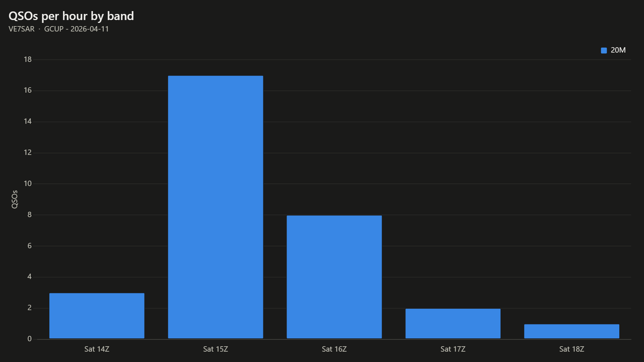This screenshot has width=644, height=362.
Task: Select the Sat 18Z bar
Action: tap(572, 331)
